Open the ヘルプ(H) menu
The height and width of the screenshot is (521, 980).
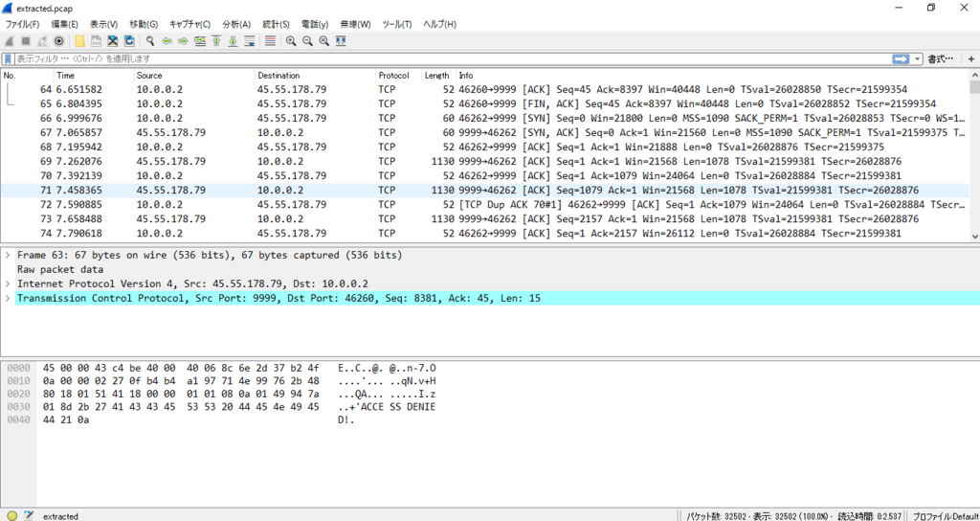pyautogui.click(x=440, y=24)
